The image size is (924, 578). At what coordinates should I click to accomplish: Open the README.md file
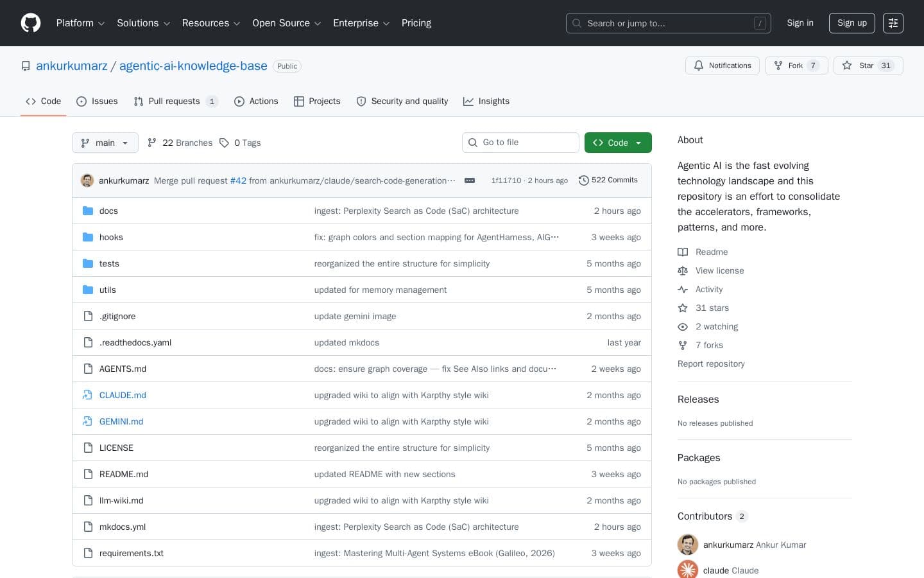coord(124,474)
